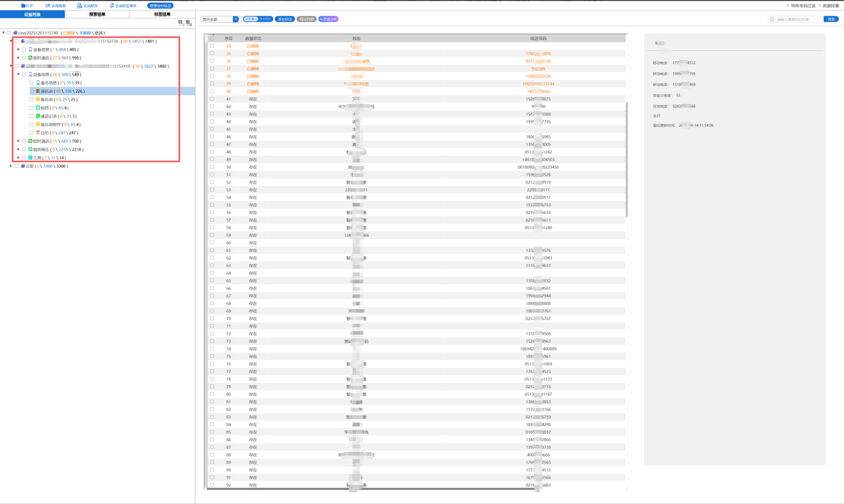Click the AI灵鉴分析 button
844x504 pixels.
(328, 19)
